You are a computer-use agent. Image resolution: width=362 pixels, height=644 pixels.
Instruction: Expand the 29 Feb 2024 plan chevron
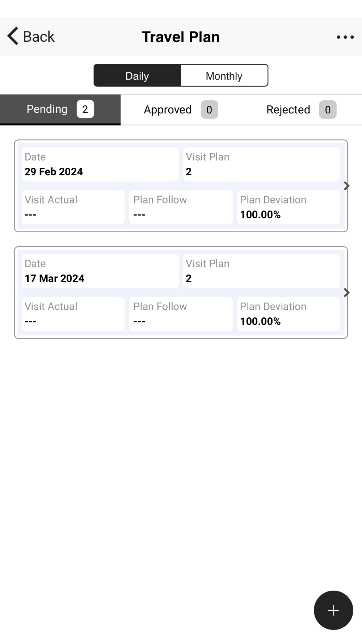346,186
